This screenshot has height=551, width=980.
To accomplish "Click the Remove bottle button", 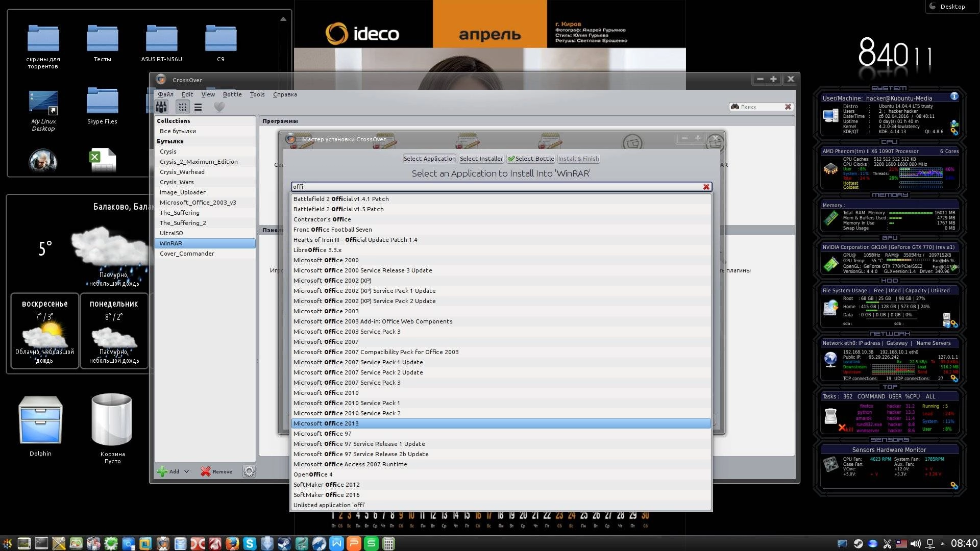I will [x=216, y=471].
